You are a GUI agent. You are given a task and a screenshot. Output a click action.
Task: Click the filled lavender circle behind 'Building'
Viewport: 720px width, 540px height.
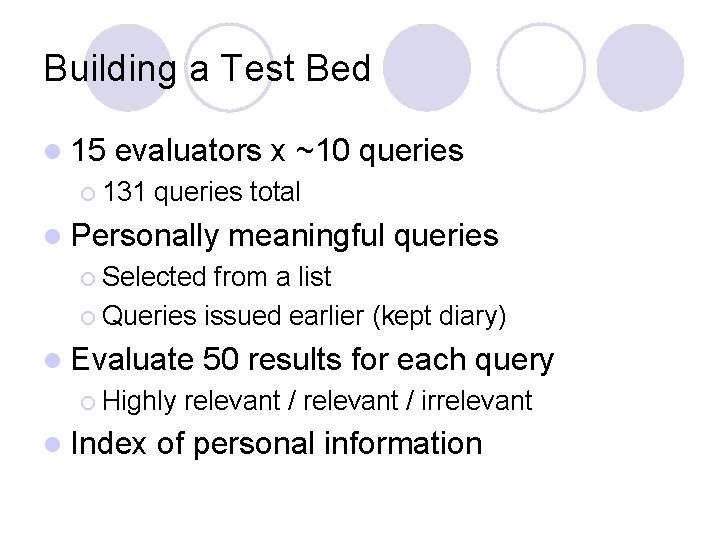pyautogui.click(x=129, y=68)
